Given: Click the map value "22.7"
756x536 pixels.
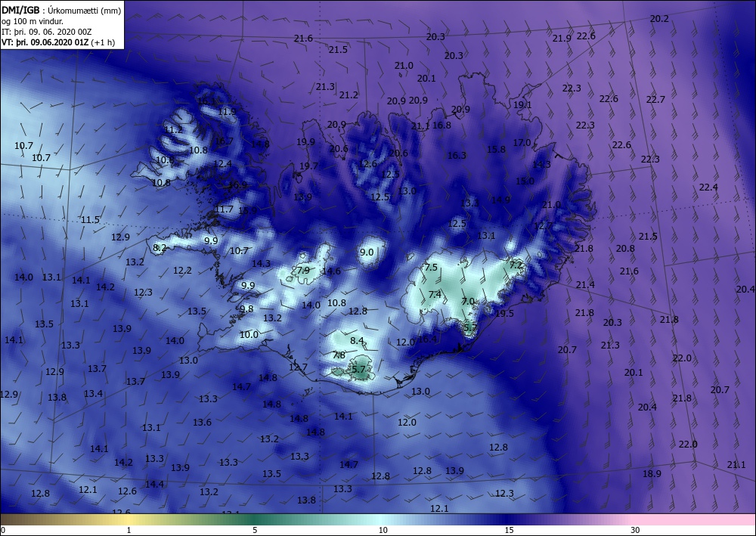Looking at the screenshot, I should (655, 100).
